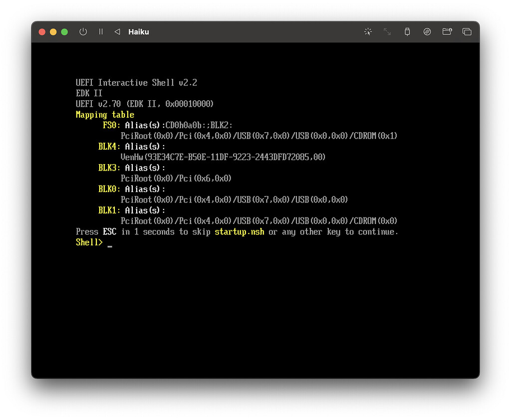Minimize the Haiku VM window
This screenshot has width=511, height=420.
(x=53, y=32)
